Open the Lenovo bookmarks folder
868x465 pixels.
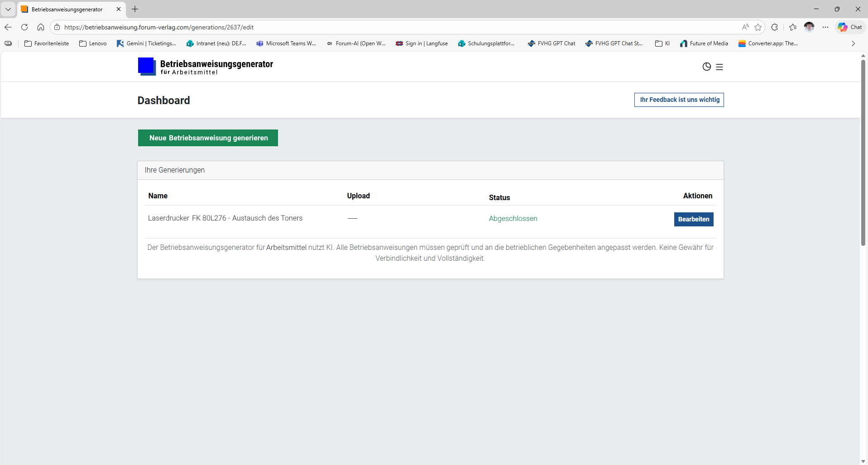93,43
